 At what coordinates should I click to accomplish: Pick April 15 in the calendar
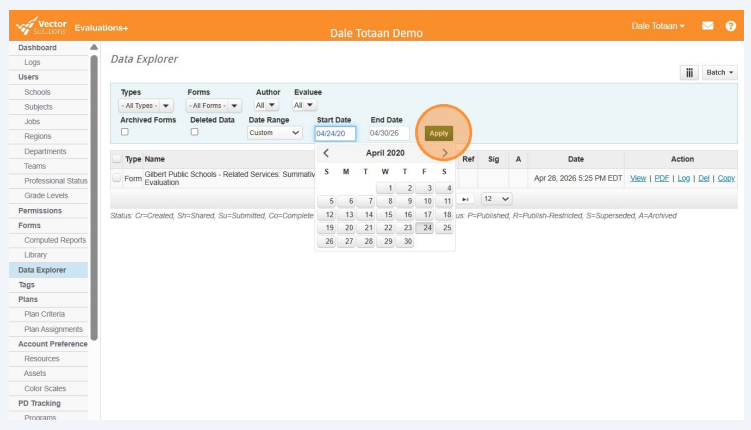coord(386,215)
